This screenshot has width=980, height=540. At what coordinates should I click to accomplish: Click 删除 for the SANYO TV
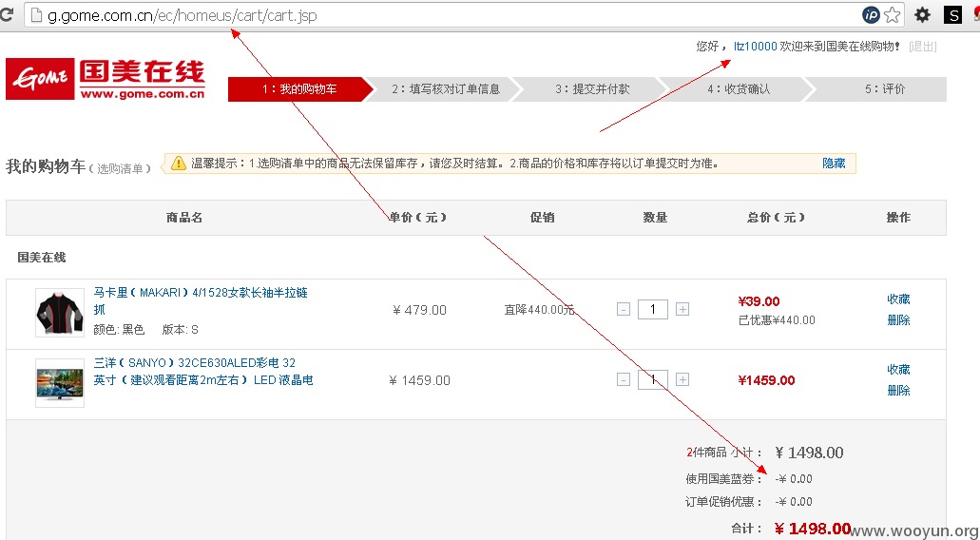click(x=898, y=391)
